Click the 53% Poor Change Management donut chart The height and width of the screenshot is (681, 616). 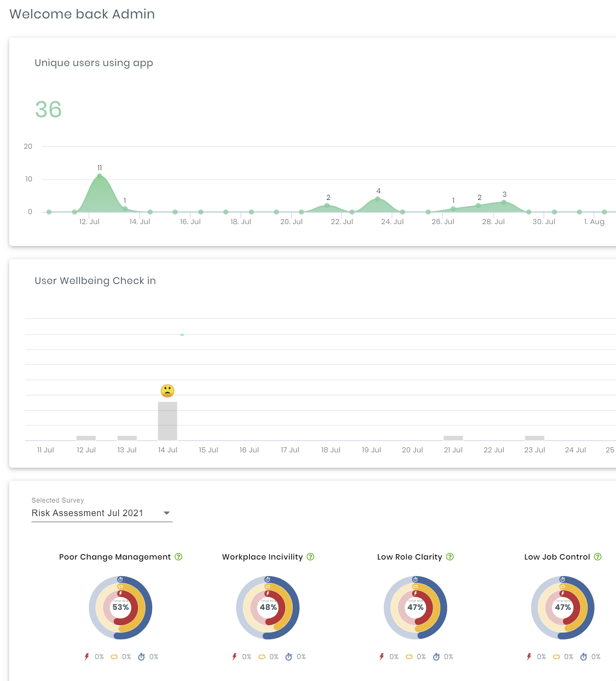click(121, 608)
